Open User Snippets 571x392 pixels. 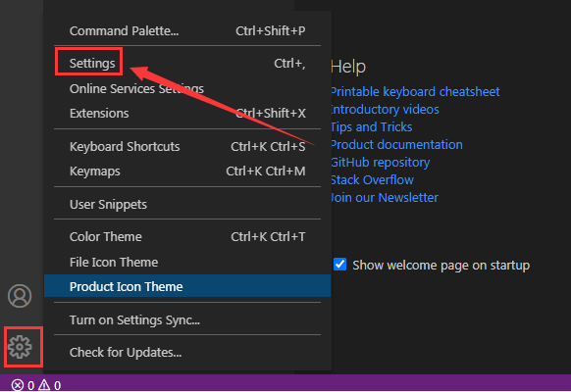click(187, 205)
